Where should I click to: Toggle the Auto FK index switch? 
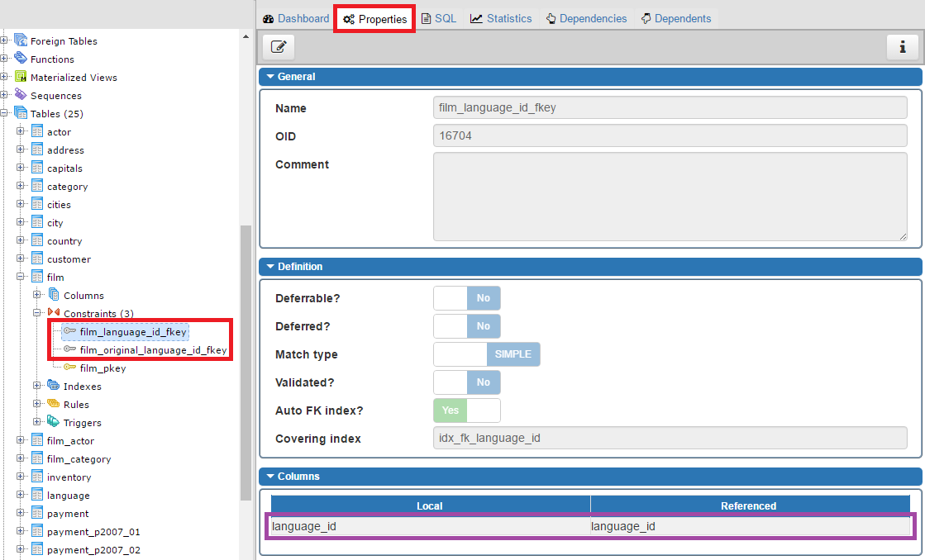466,411
